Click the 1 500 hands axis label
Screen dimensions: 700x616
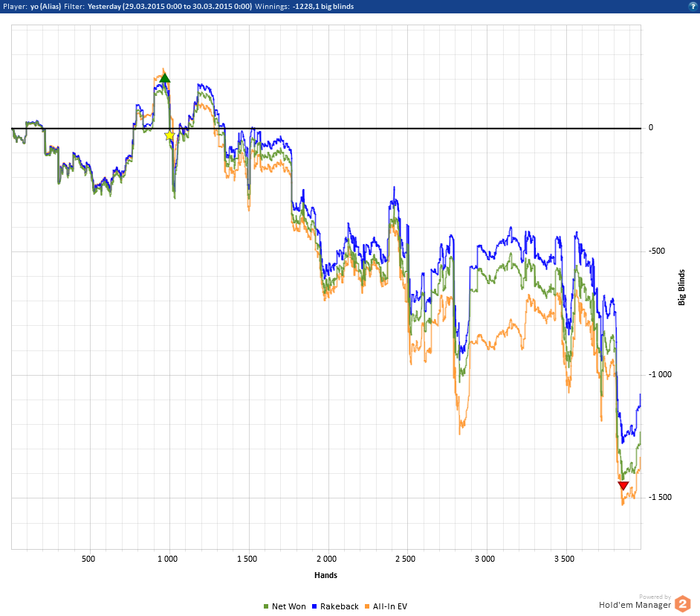(x=247, y=559)
